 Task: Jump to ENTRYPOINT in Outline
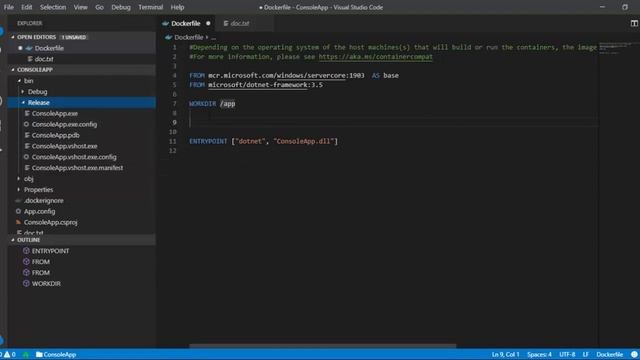point(51,251)
